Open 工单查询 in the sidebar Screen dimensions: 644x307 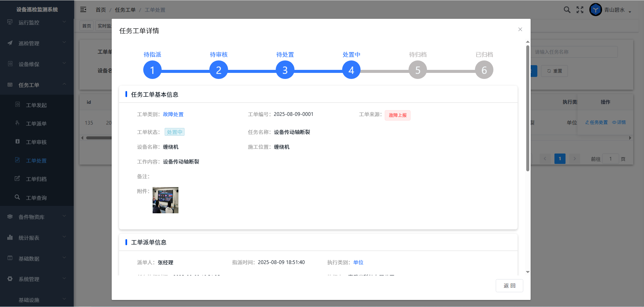tap(36, 198)
